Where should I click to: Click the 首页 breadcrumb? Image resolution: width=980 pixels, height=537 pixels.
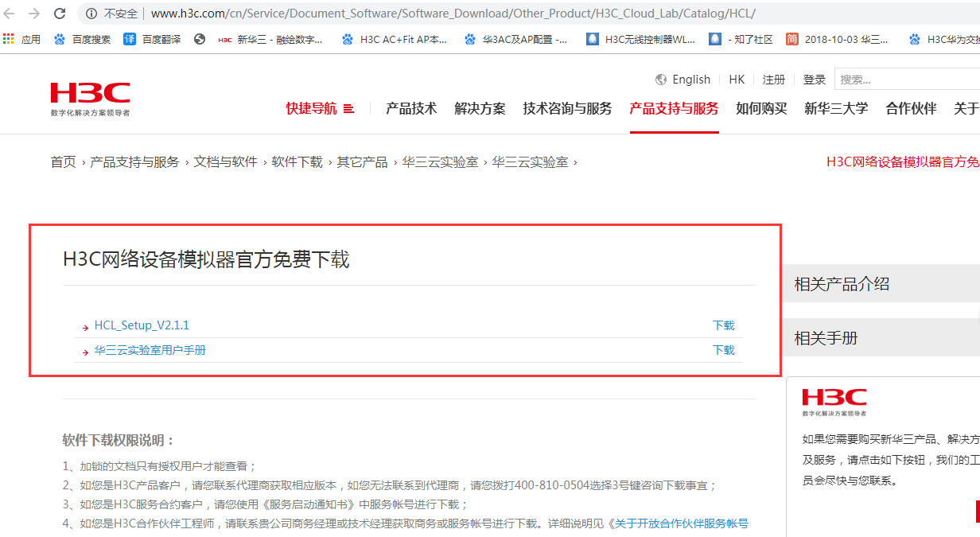point(63,161)
